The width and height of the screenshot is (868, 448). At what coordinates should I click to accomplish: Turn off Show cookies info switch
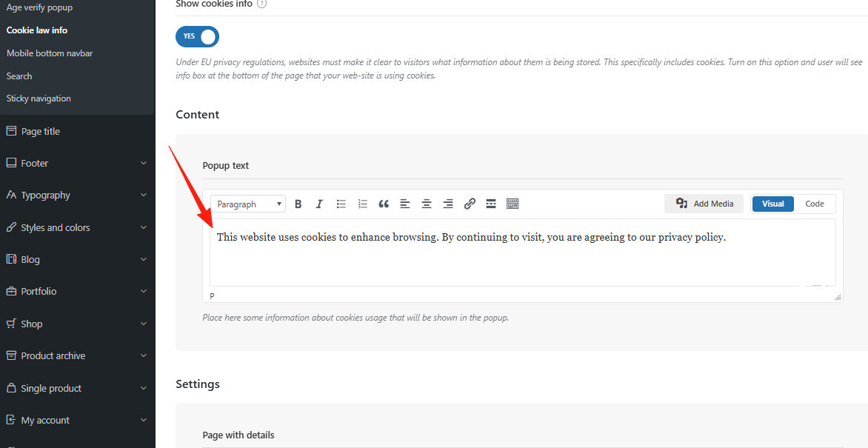[197, 36]
